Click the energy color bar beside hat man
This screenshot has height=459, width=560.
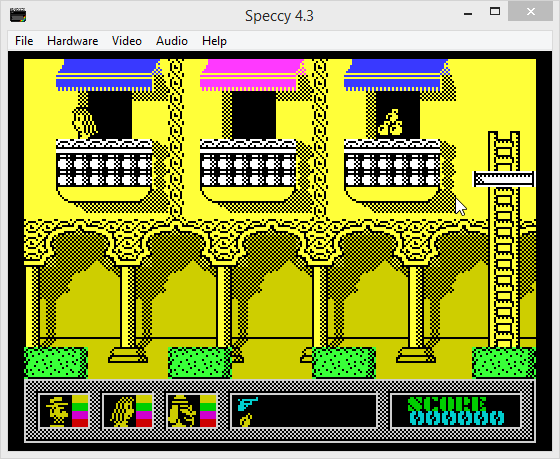pos(80,411)
